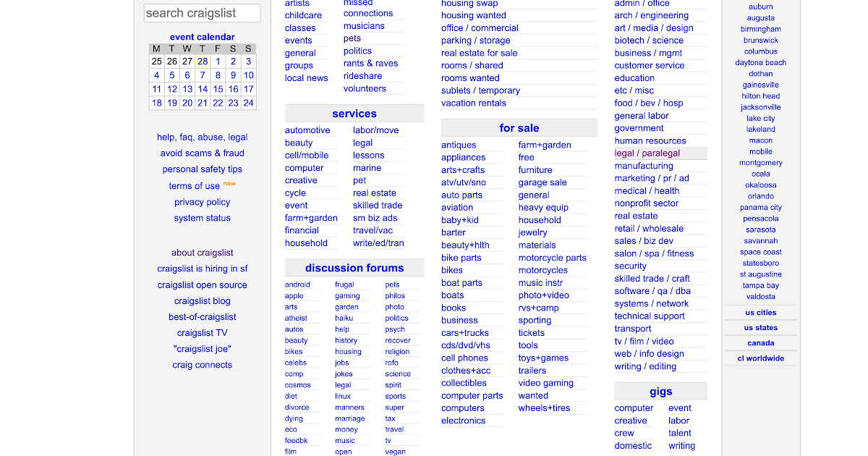The height and width of the screenshot is (456, 868).
Task: Open technical support jobs category
Action: click(650, 316)
